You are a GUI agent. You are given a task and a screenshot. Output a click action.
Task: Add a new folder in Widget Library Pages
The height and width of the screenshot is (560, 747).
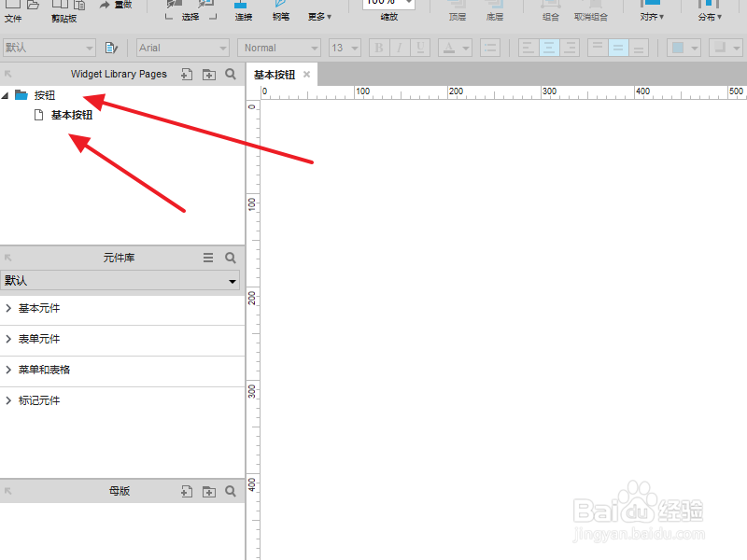(x=208, y=75)
